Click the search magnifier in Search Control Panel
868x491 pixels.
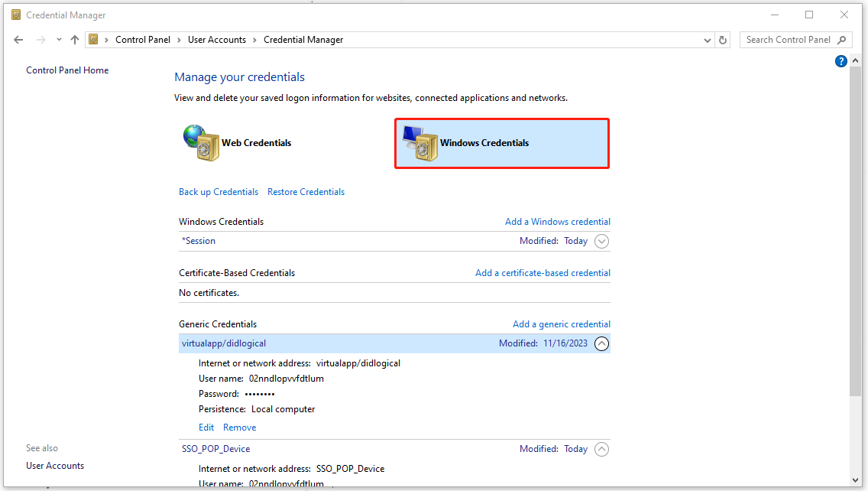(x=841, y=39)
